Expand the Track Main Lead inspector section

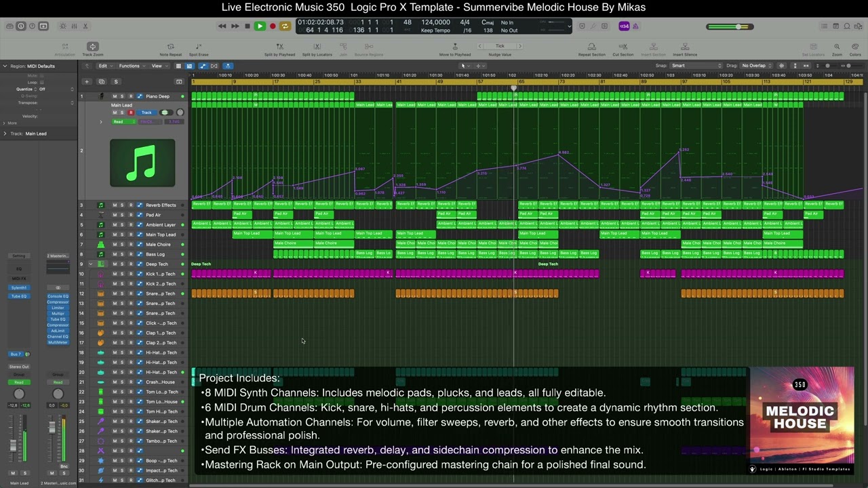5,134
